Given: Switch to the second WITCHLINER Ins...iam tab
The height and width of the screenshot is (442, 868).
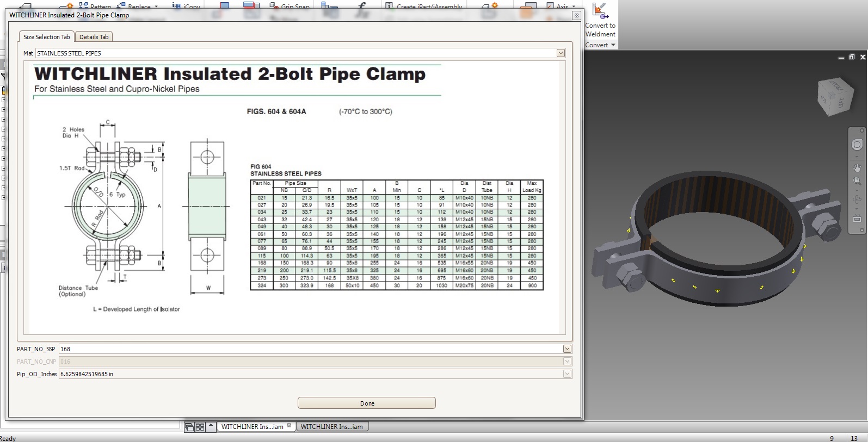Looking at the screenshot, I should (x=332, y=427).
